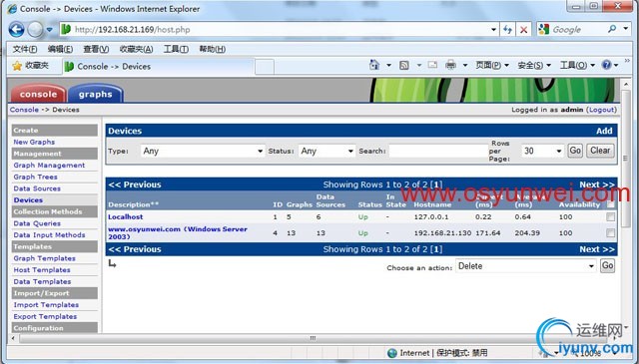Screen dimensions: 639x364
Task: Click the Go button beside Clear
Action: click(575, 151)
